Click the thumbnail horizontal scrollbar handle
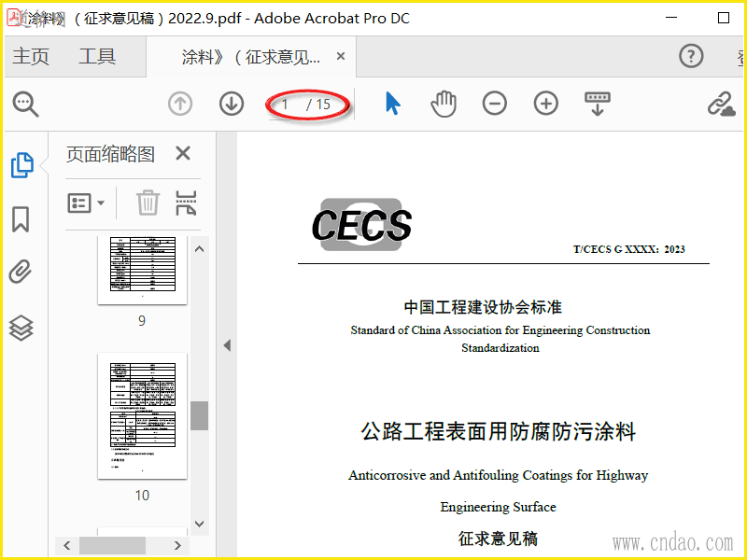The width and height of the screenshot is (747, 560). (x=112, y=545)
